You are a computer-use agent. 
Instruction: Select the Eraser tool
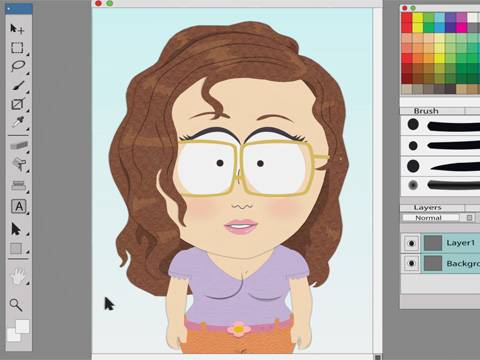pyautogui.click(x=19, y=146)
